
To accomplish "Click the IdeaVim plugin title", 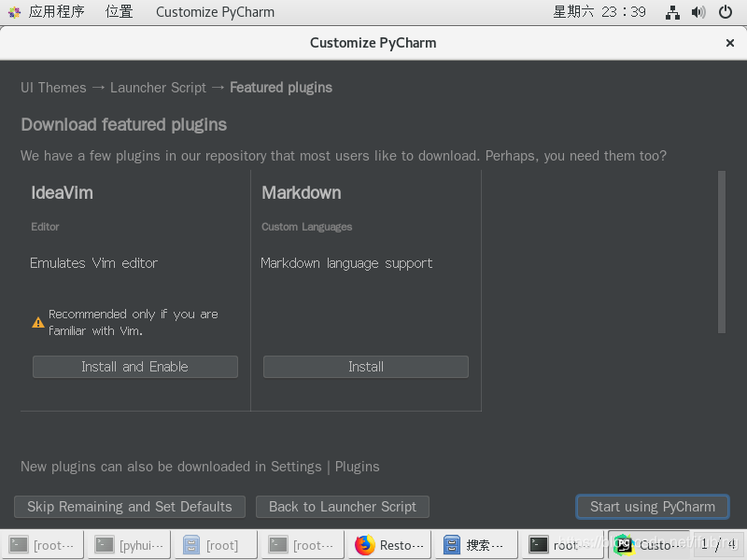I will (62, 193).
